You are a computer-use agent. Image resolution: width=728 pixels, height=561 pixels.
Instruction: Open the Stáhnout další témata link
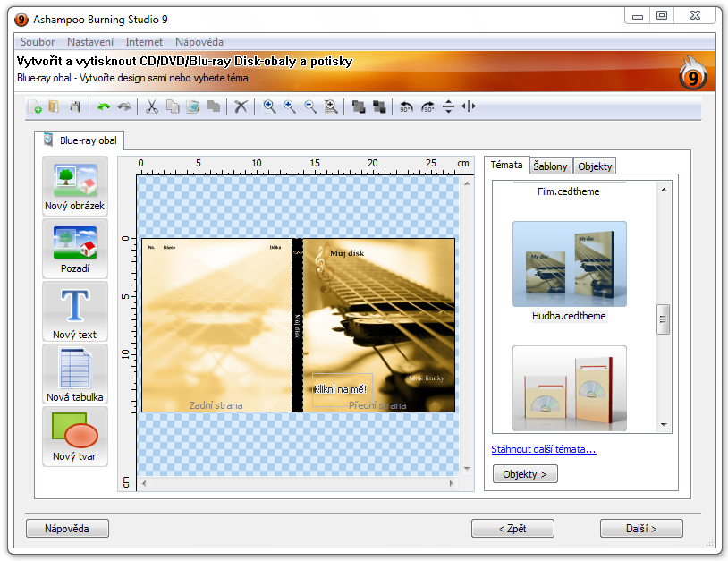pos(544,449)
